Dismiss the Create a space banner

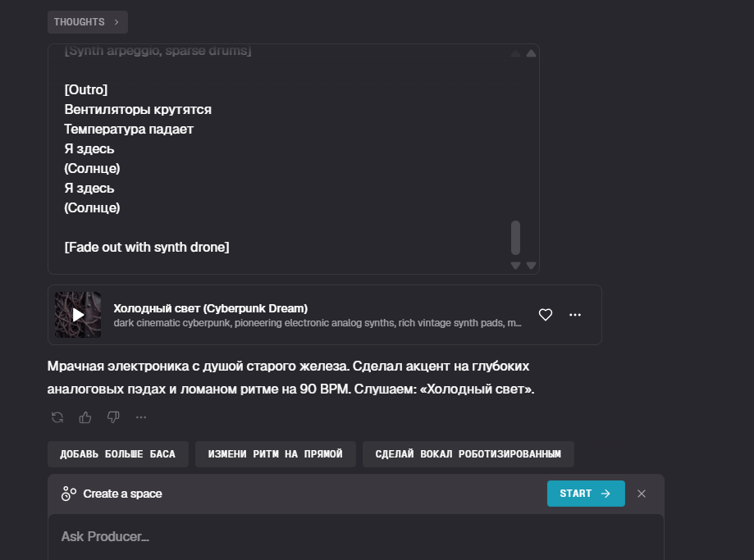[x=642, y=494]
